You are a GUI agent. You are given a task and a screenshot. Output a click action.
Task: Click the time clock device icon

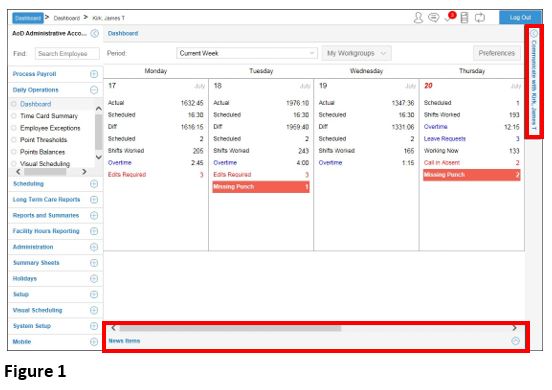click(464, 17)
